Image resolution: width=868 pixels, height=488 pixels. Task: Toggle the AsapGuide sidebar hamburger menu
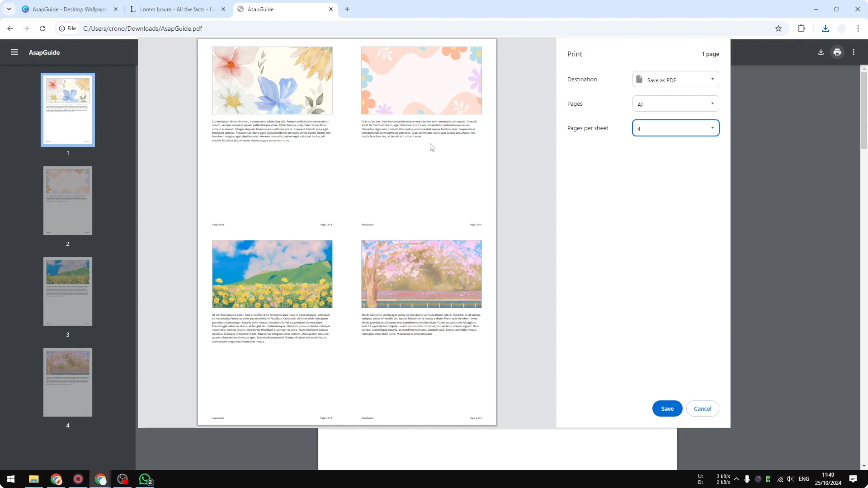[14, 52]
